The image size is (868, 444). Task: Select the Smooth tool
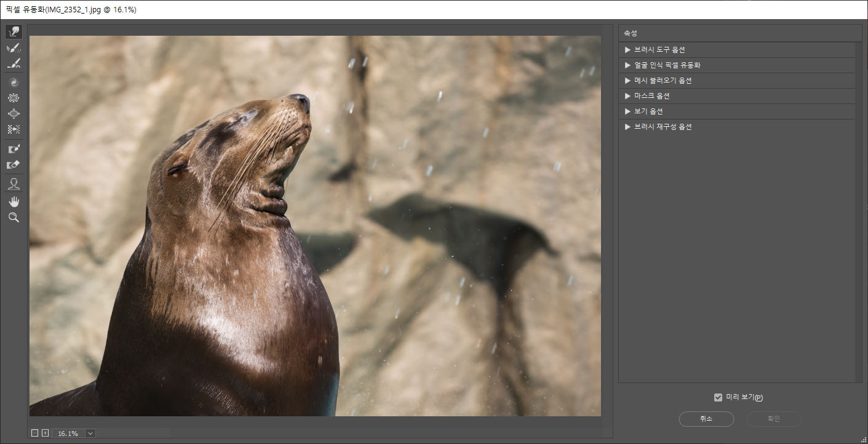[14, 64]
